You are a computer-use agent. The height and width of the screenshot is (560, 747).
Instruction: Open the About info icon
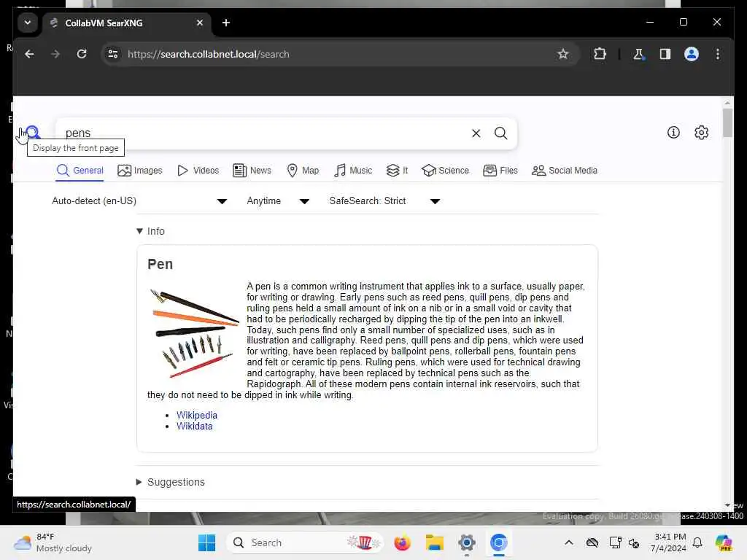point(673,133)
